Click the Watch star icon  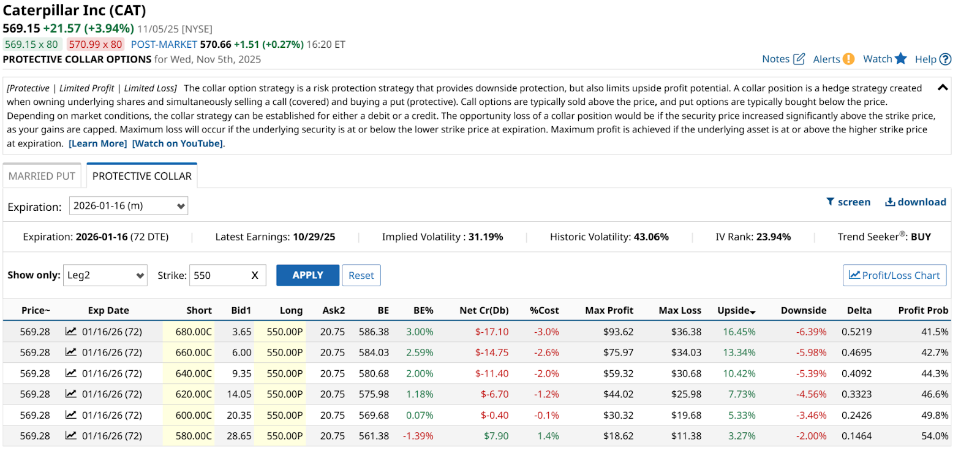[x=900, y=59]
